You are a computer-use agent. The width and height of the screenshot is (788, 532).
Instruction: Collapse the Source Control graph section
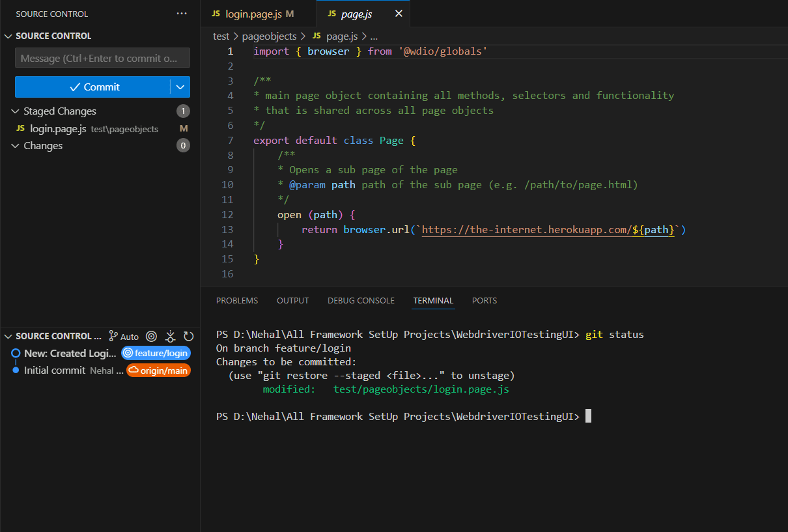8,336
